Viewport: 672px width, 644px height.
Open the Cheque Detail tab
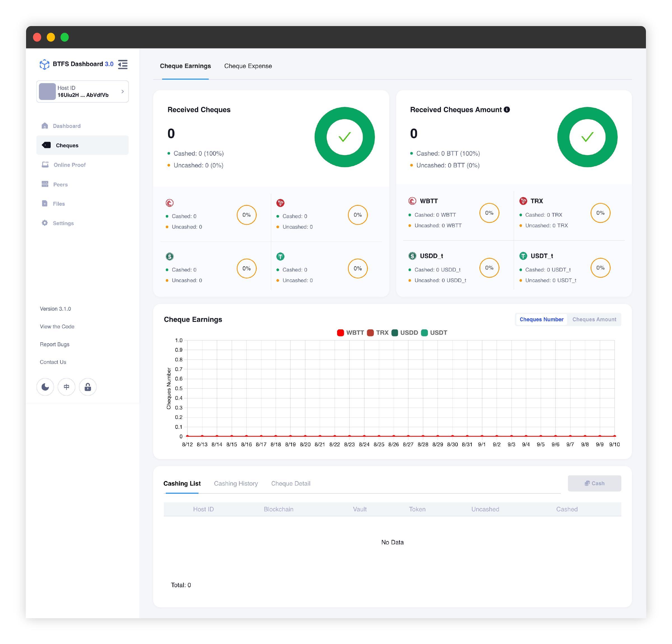(x=291, y=483)
